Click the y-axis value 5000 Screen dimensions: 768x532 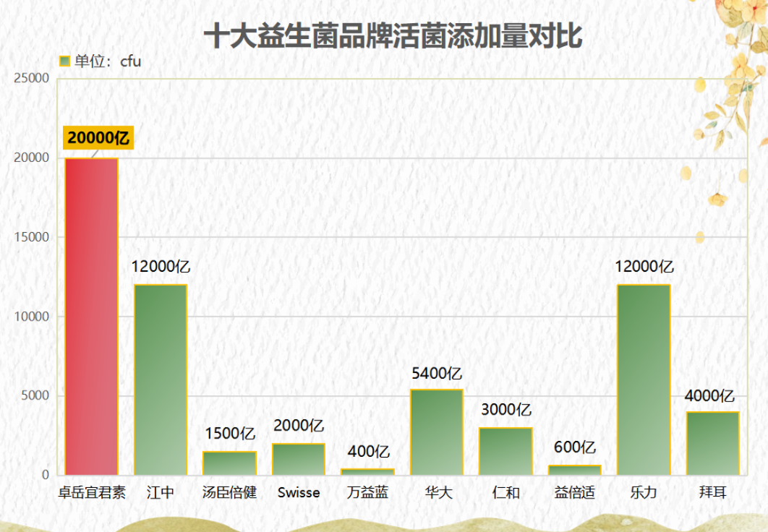point(35,395)
